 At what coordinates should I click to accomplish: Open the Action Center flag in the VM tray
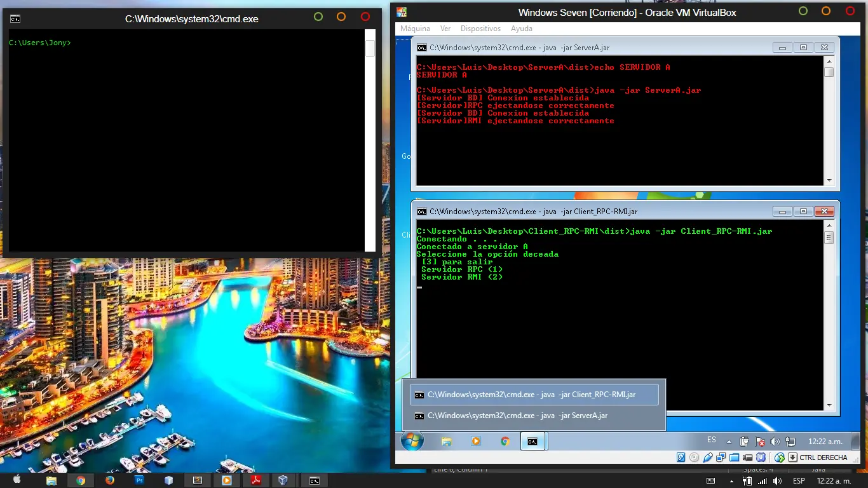point(760,441)
